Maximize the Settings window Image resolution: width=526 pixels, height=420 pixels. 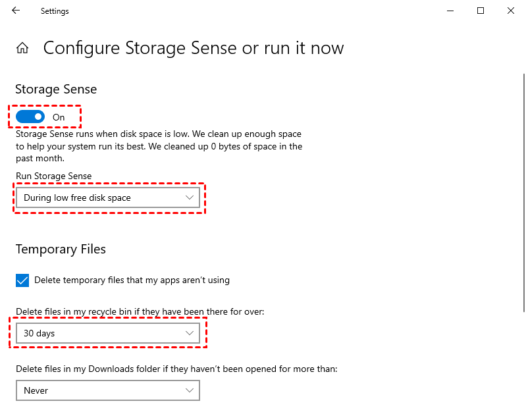click(481, 11)
